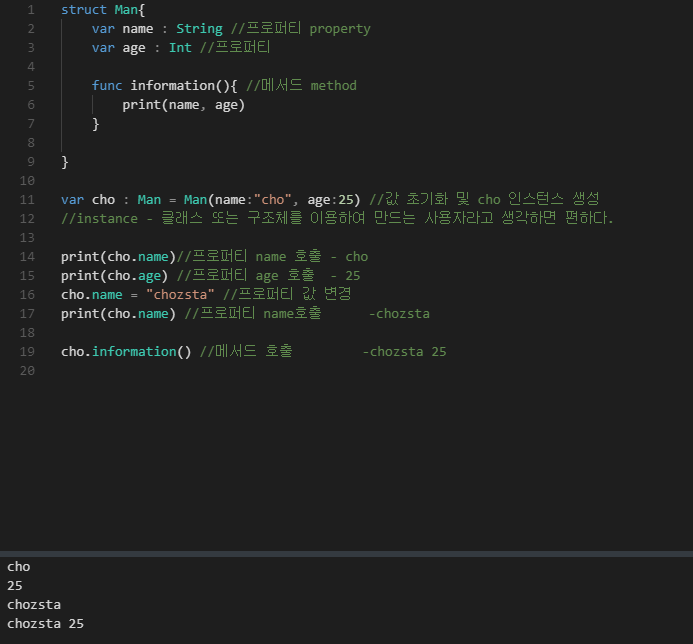This screenshot has height=644, width=693.
Task: Click the closing brace on line 9
Action: click(x=65, y=162)
